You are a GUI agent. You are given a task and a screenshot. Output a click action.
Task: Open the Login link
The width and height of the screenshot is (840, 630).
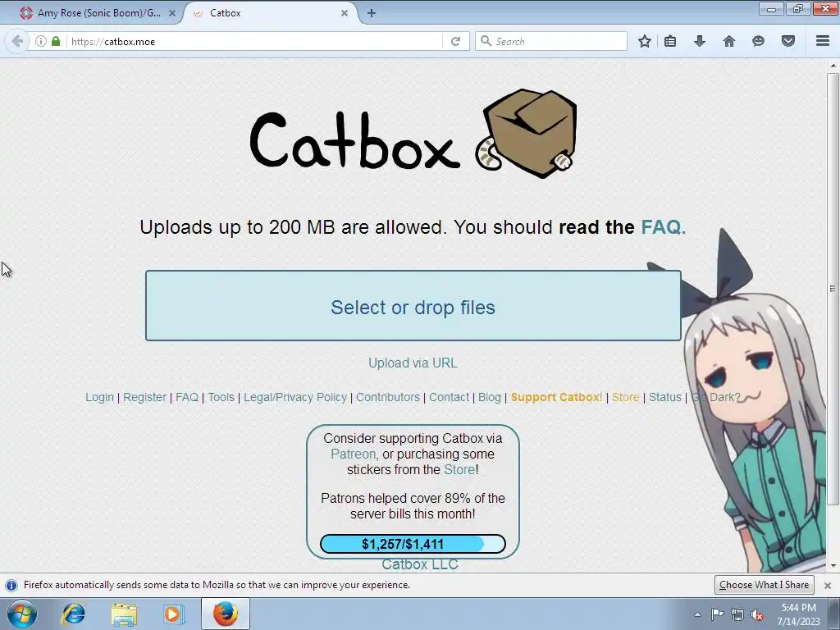pos(99,397)
